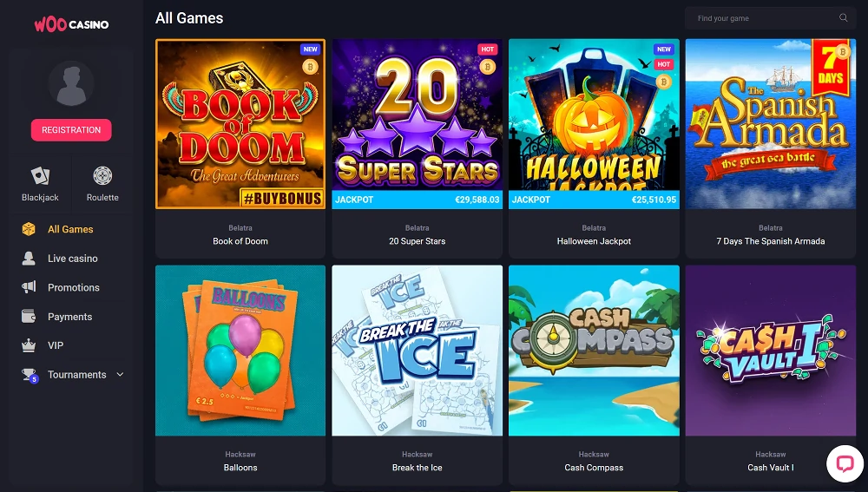Open the live chat bubble icon
Screen dimensions: 868x492
click(x=845, y=463)
